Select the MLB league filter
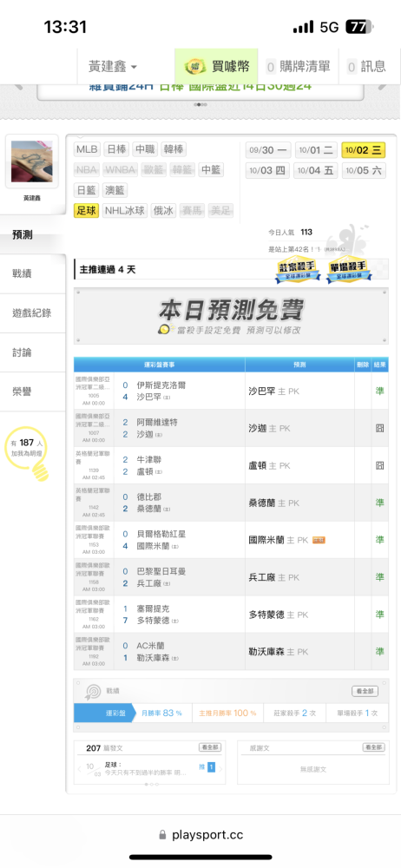This screenshot has width=401, height=868. (87, 149)
